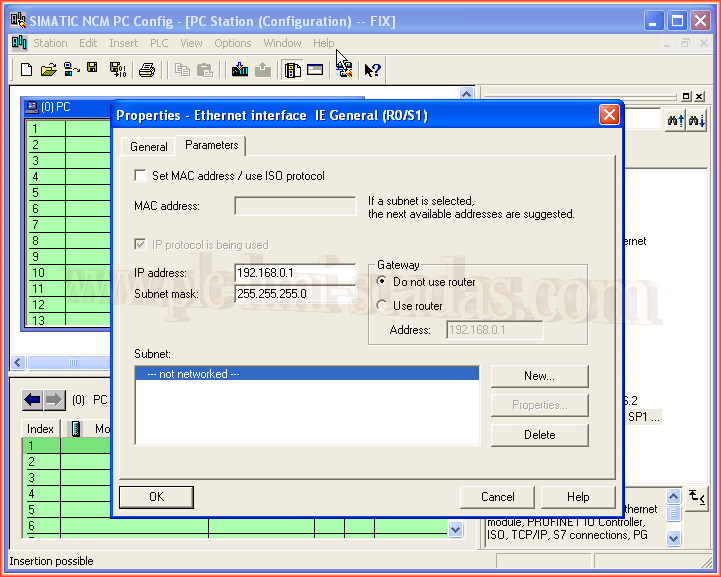Open the Options menu
This screenshot has width=721, height=577.
232,43
